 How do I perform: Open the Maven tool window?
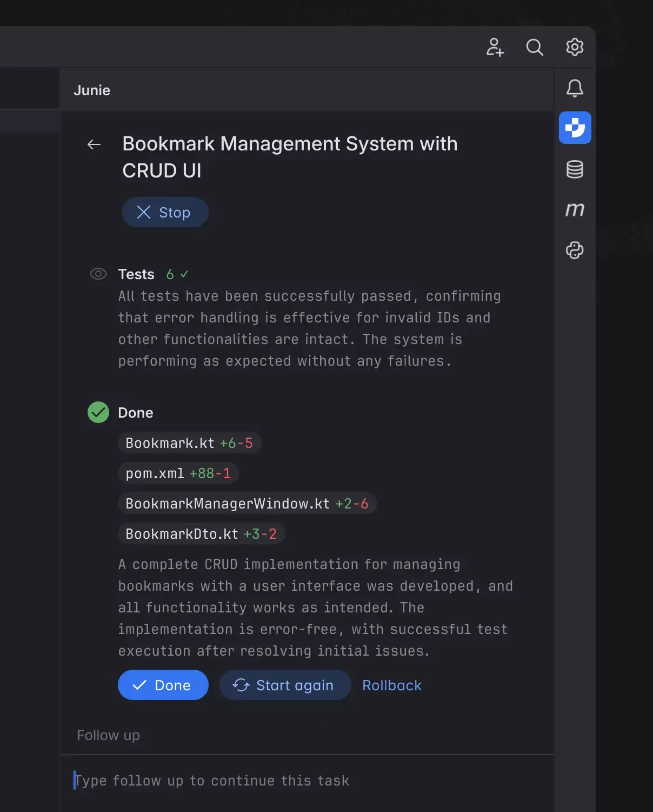pos(575,209)
